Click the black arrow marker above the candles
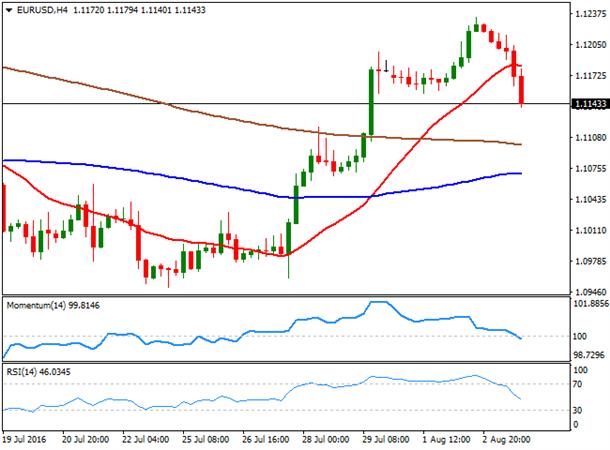 pos(386,66)
